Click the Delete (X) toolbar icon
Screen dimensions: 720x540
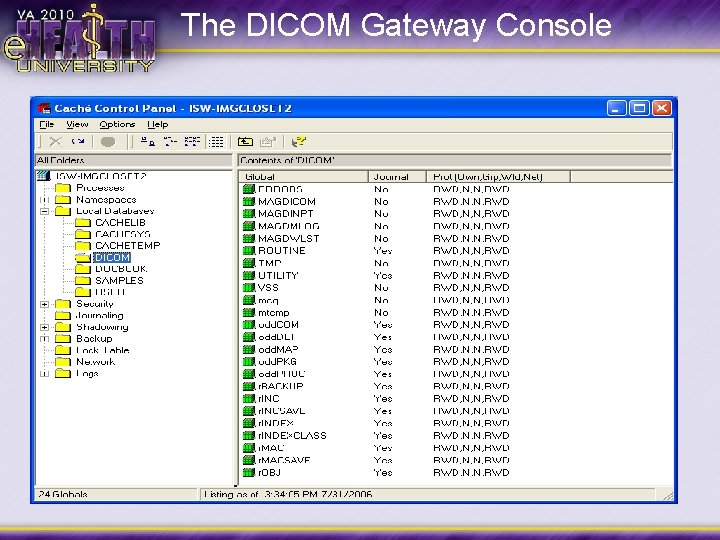point(56,142)
